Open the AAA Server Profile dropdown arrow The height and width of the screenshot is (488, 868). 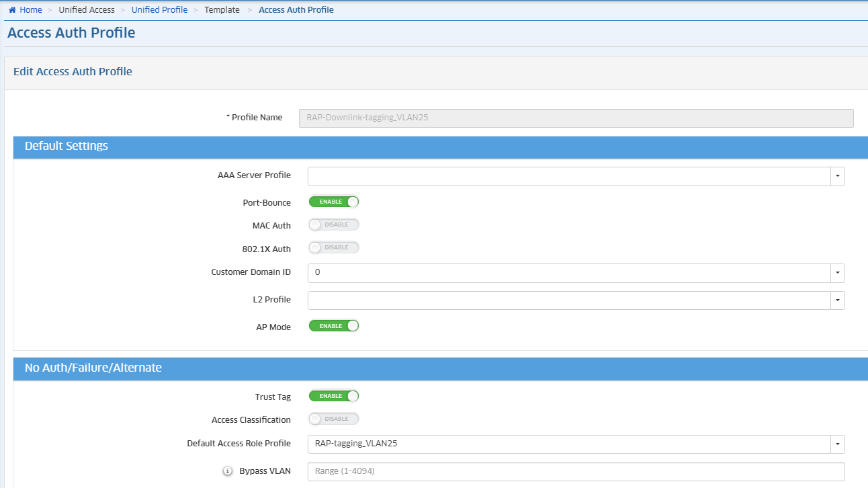pos(837,176)
